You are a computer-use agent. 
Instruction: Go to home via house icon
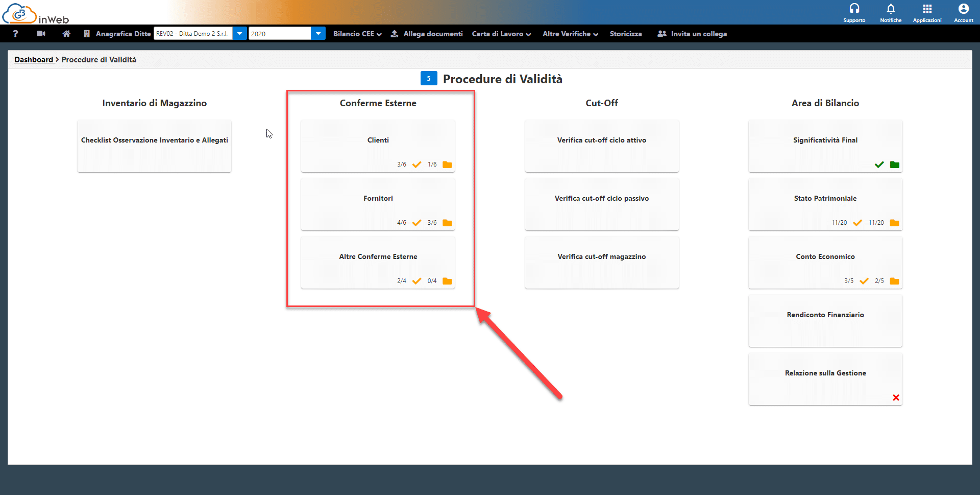66,34
